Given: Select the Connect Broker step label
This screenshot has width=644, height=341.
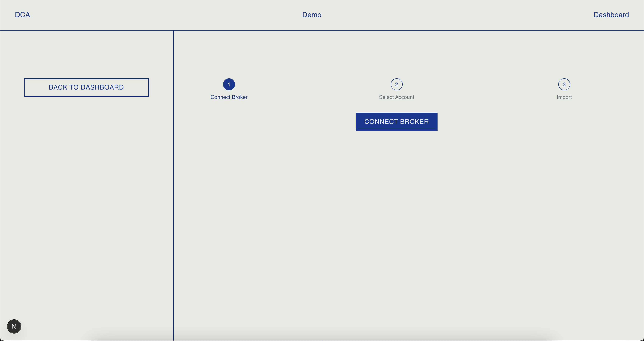Looking at the screenshot, I should 229,97.
